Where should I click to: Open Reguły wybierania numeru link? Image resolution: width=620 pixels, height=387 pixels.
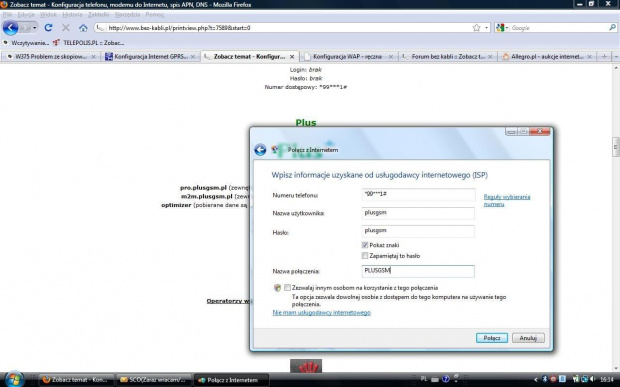click(507, 200)
